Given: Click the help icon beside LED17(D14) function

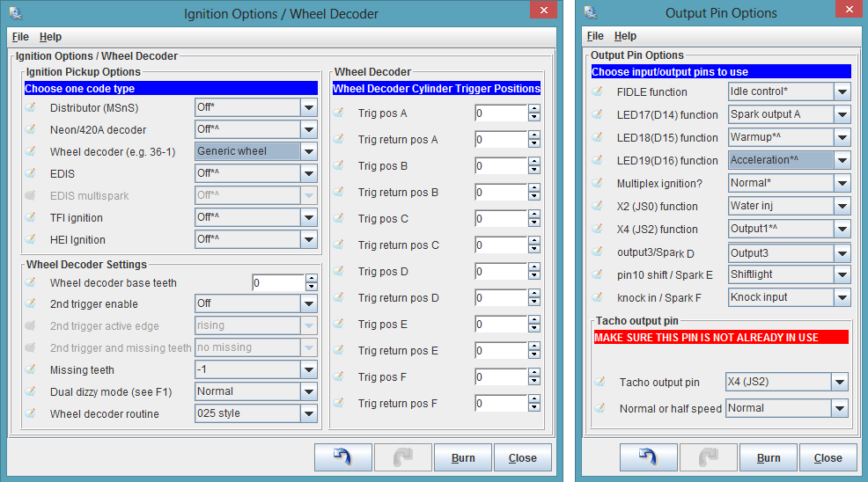Looking at the screenshot, I should click(598, 114).
